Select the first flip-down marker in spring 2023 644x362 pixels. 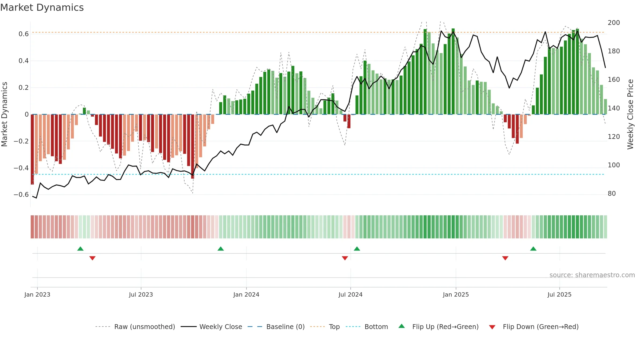pyautogui.click(x=92, y=258)
